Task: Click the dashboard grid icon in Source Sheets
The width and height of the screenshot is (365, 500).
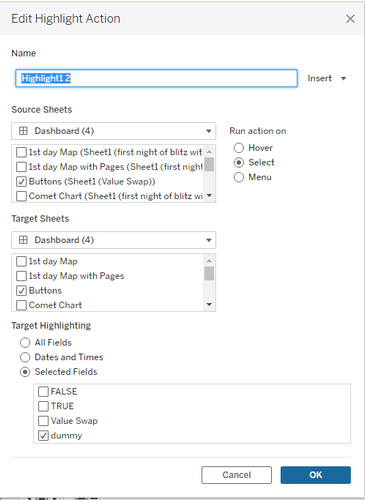Action: pyautogui.click(x=23, y=131)
